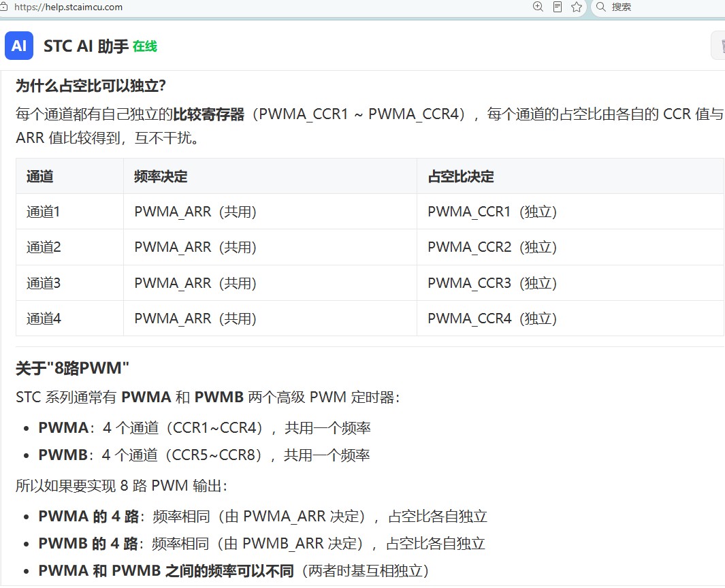Click bullet PWMA: 4 个通道 (CCR1~CCR4)

click(204, 428)
